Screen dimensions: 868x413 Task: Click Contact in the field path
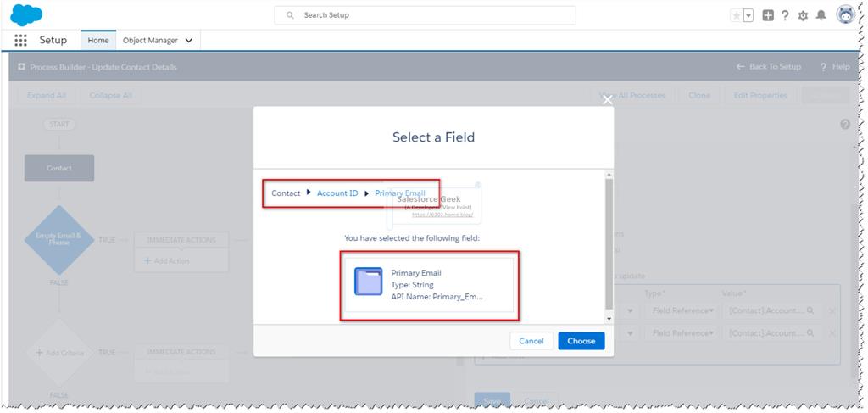click(x=286, y=193)
